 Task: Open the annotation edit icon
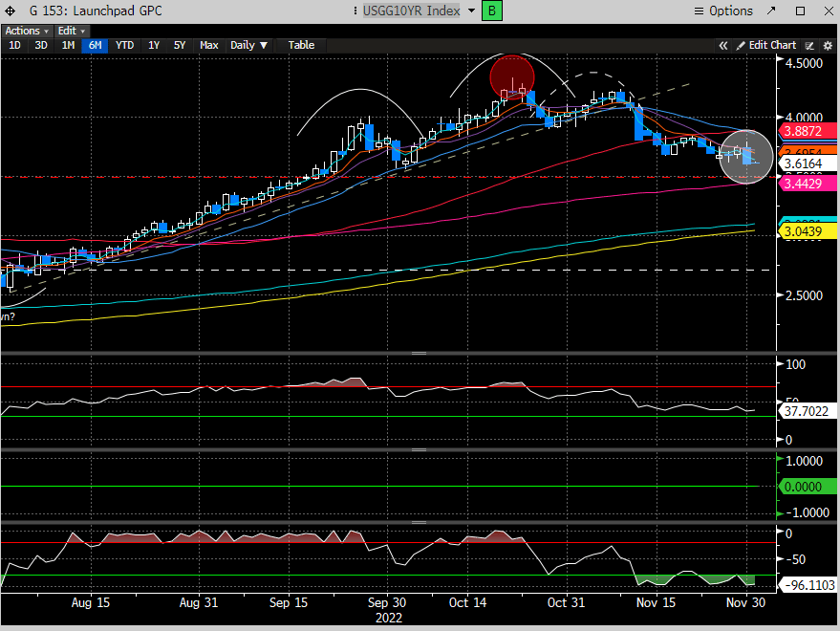coord(808,45)
